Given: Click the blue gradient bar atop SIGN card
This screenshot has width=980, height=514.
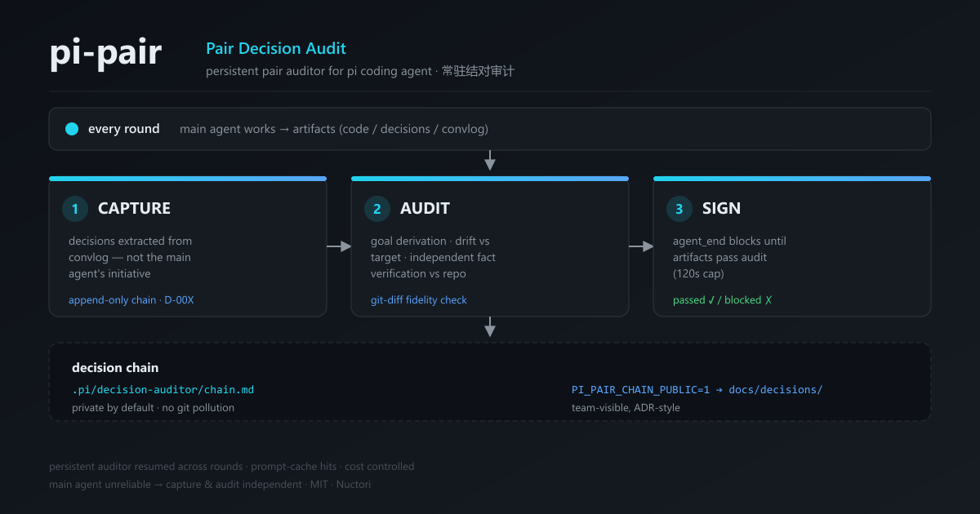Looking at the screenshot, I should coord(792,179).
